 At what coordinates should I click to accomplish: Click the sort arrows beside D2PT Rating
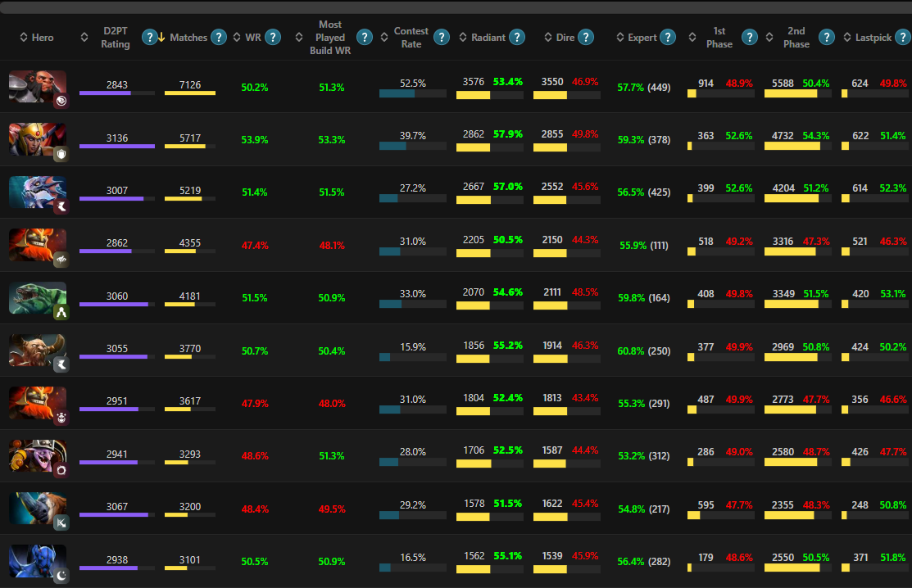click(x=84, y=37)
